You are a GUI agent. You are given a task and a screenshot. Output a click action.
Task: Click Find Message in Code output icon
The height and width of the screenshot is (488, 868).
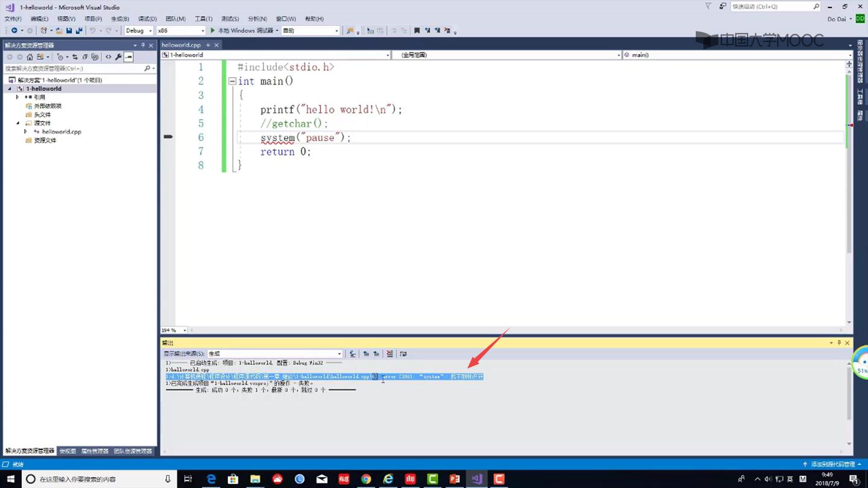(353, 354)
